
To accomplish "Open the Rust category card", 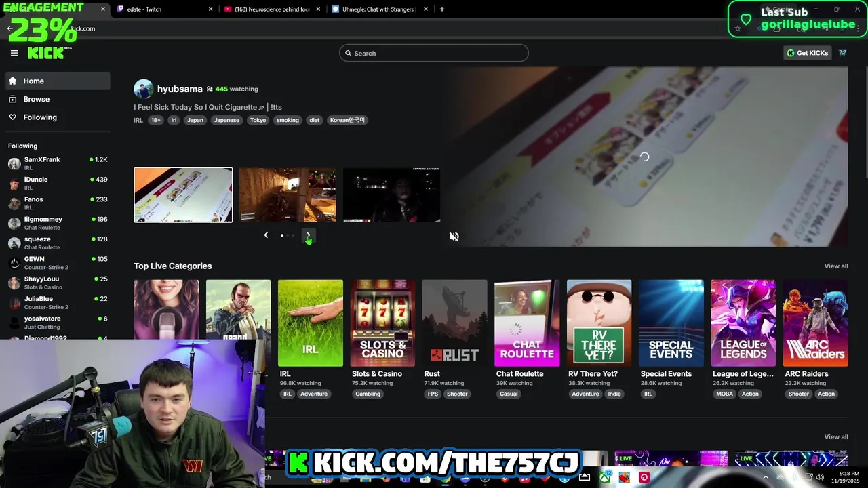I will click(x=454, y=323).
